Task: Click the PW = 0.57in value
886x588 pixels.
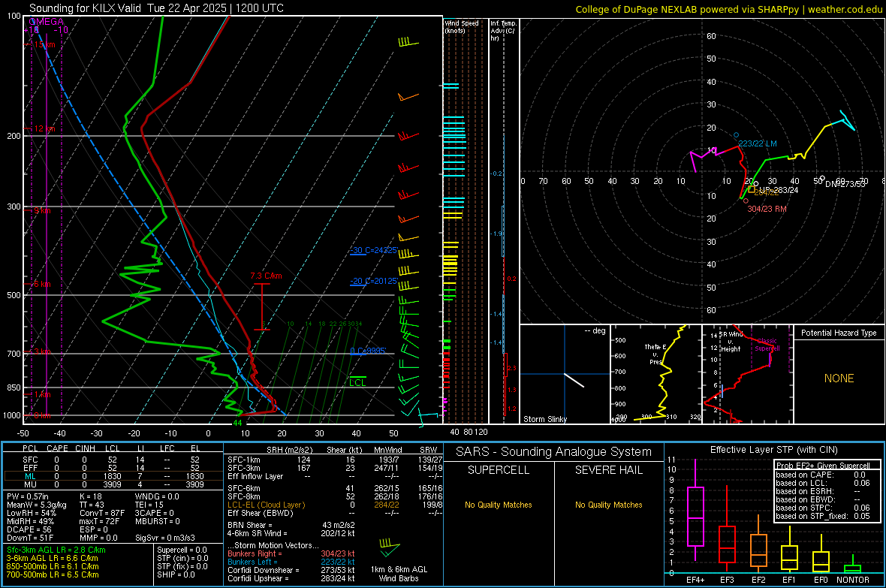Action: pyautogui.click(x=28, y=496)
